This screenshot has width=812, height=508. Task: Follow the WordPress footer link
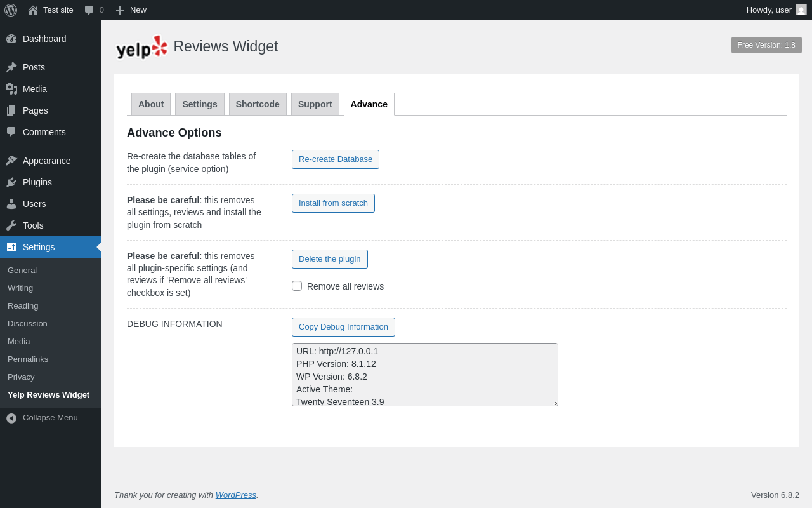pyautogui.click(x=236, y=495)
